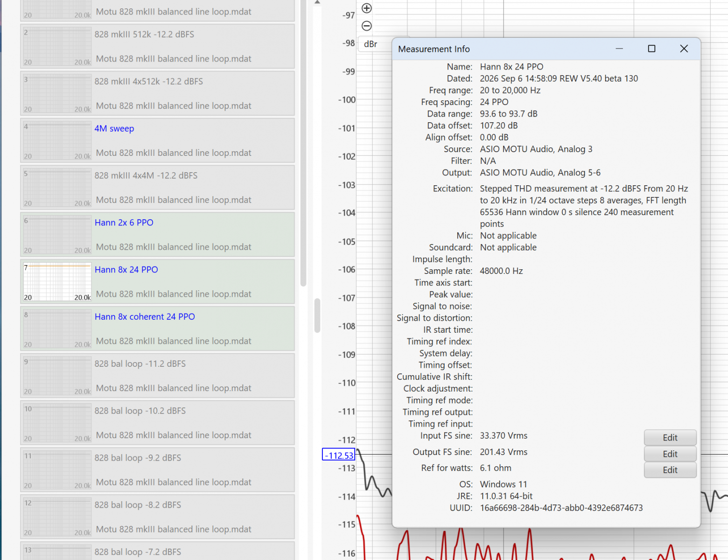This screenshot has width=728, height=560.
Task: Click Edit button for Ref for watts
Action: pyautogui.click(x=670, y=470)
